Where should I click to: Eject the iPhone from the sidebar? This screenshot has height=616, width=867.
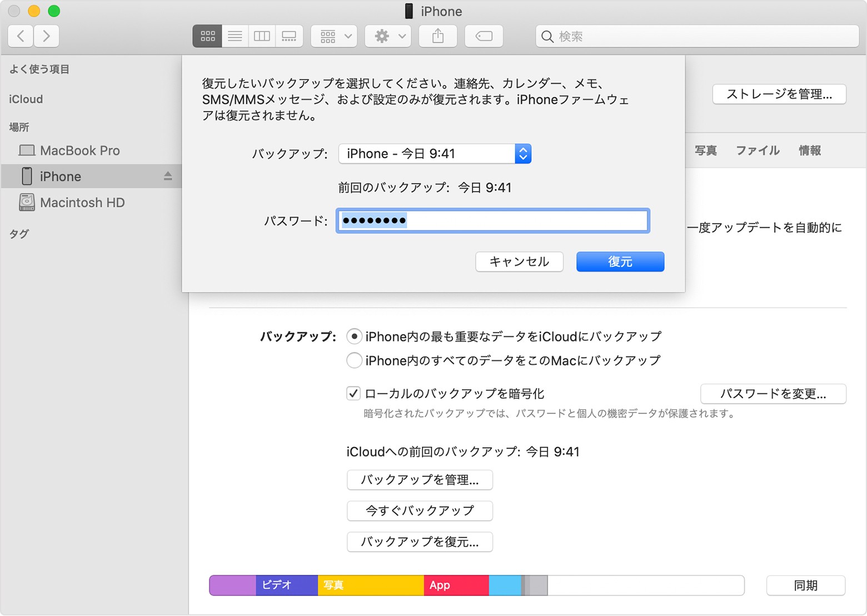pos(168,176)
